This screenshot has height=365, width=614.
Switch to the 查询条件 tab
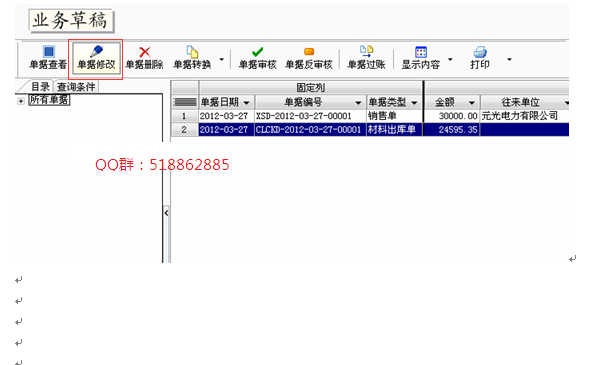(76, 87)
